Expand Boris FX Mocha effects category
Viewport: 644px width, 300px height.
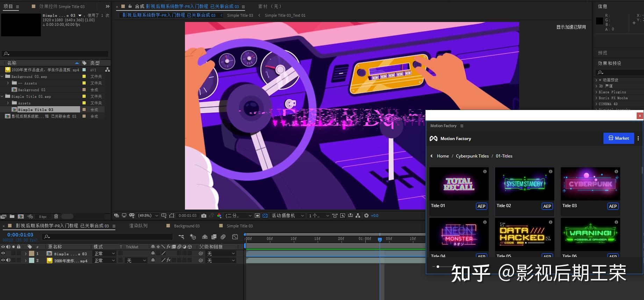click(x=596, y=98)
